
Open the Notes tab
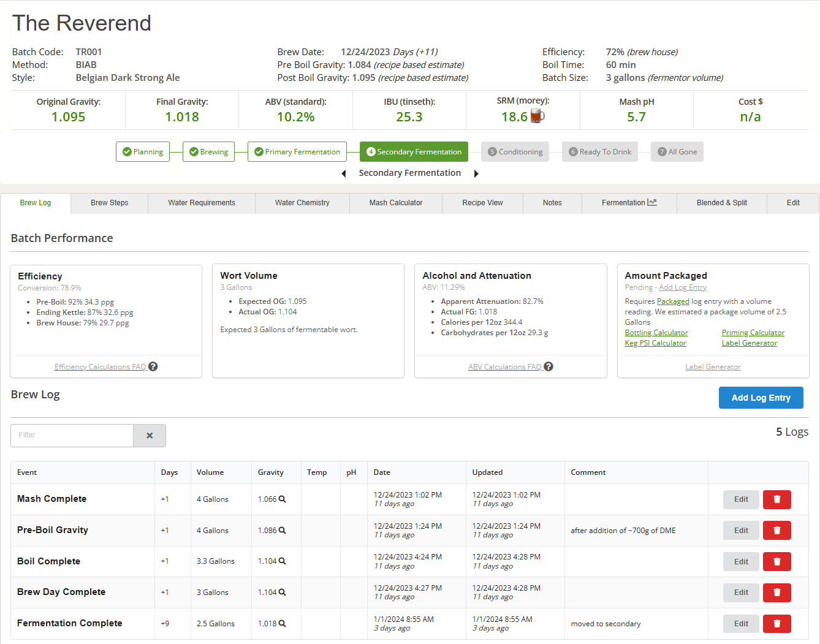click(552, 203)
